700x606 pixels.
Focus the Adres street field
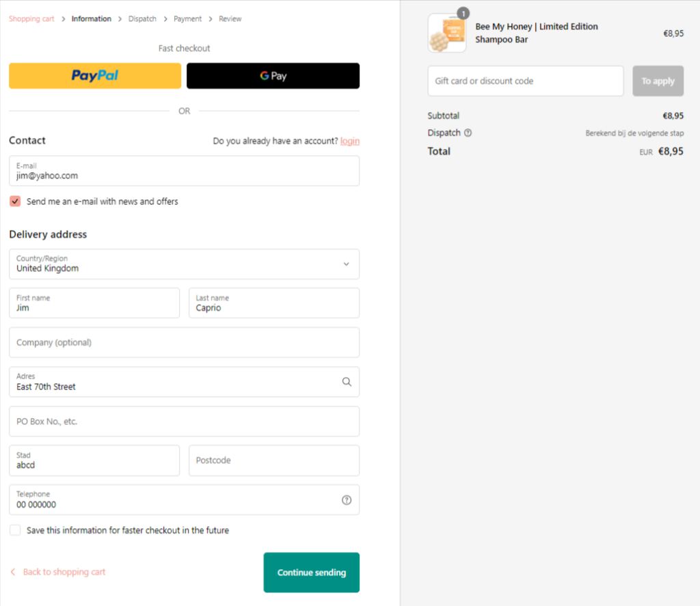184,381
